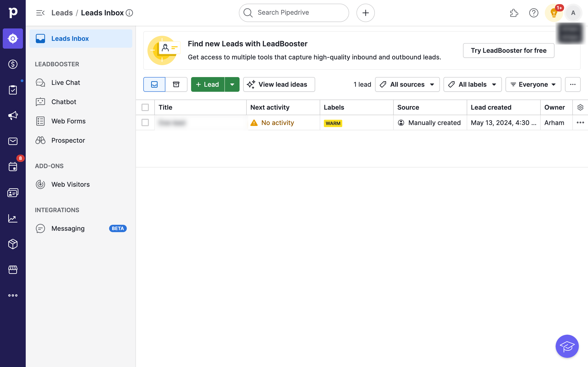Image resolution: width=588 pixels, height=367 pixels.
Task: Open Web Forms in LeadBooster menu
Action: coord(68,121)
